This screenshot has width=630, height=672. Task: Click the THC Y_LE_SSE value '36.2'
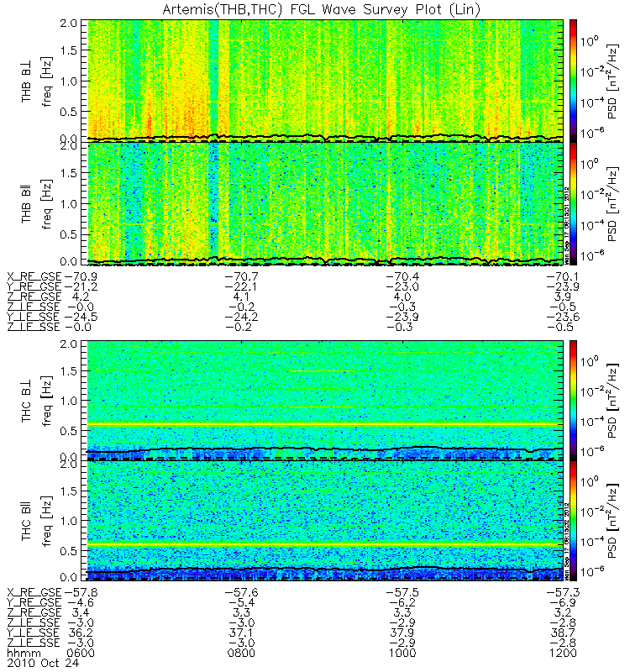81,633
